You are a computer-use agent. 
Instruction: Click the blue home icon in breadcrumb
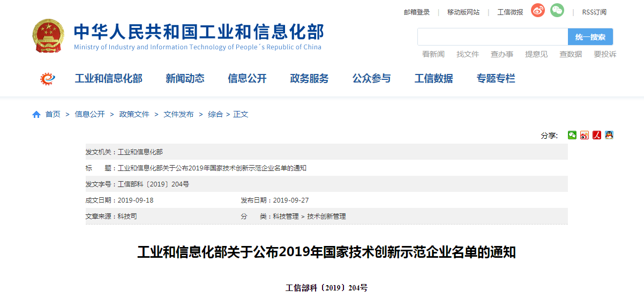point(36,115)
